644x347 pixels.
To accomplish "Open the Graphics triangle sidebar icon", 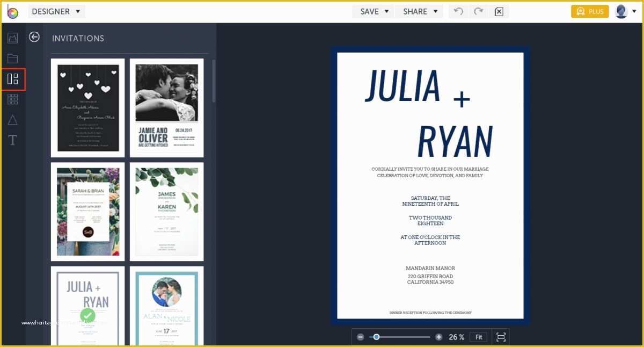I will (13, 120).
